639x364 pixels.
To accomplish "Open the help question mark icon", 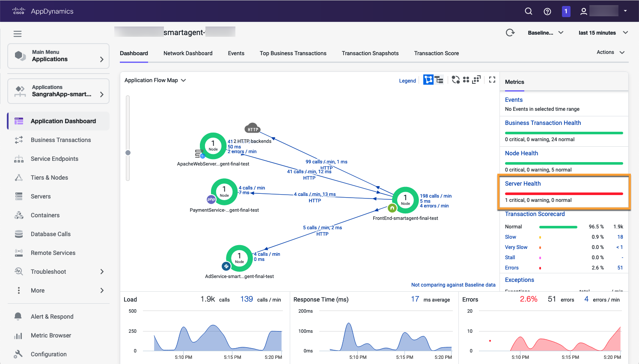I will [547, 12].
